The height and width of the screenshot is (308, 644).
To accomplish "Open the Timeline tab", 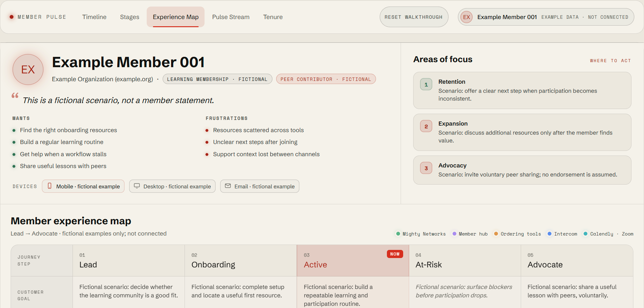I will (x=94, y=17).
